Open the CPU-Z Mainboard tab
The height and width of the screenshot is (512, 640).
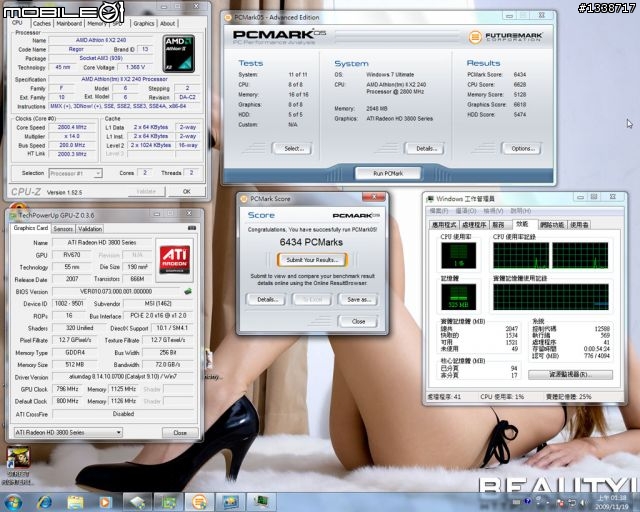coord(69,24)
